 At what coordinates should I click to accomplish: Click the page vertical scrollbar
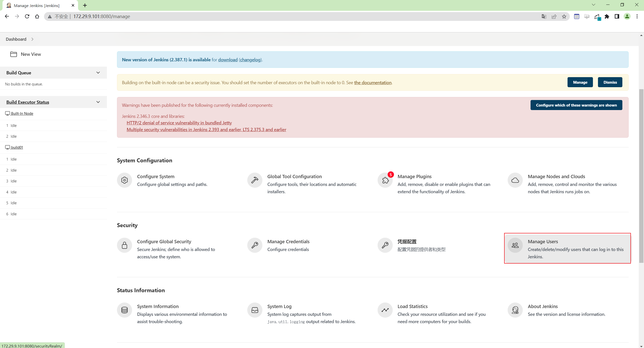coord(641,176)
